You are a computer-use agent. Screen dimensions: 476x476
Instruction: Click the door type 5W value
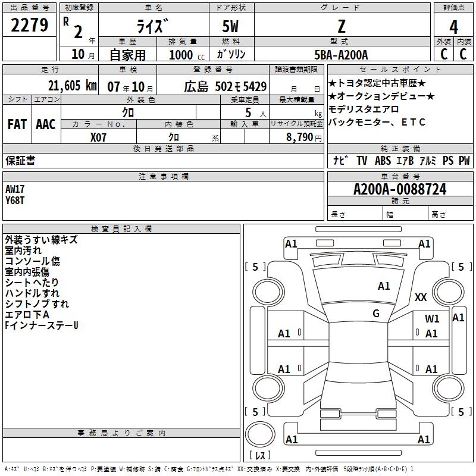[x=230, y=26]
